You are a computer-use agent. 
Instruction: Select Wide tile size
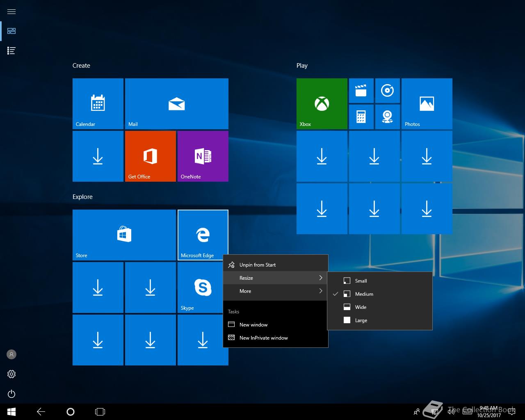tap(380, 307)
